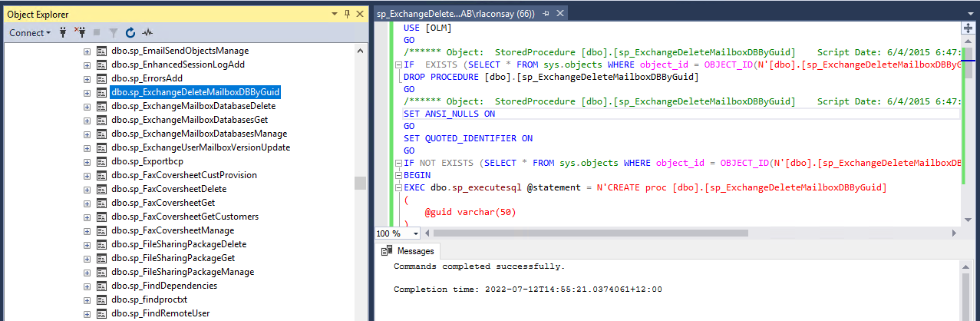Switch to the Messages tab
This screenshot has height=321, width=980.
[408, 251]
